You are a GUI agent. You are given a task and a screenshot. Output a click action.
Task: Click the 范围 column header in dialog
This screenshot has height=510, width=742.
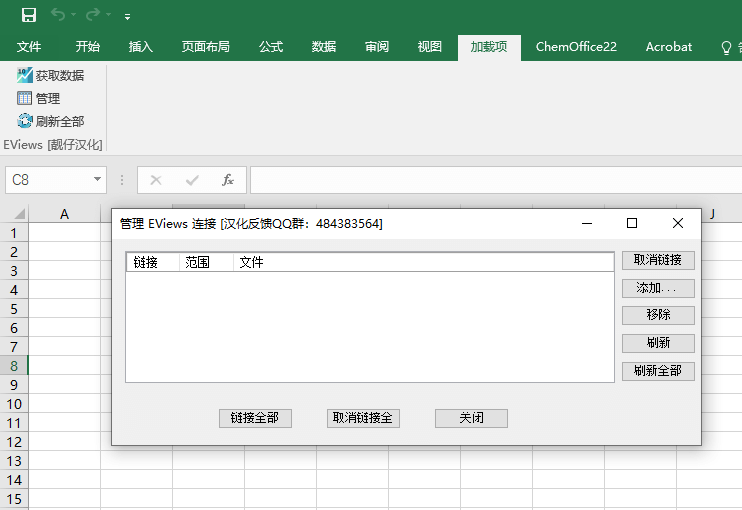206,262
